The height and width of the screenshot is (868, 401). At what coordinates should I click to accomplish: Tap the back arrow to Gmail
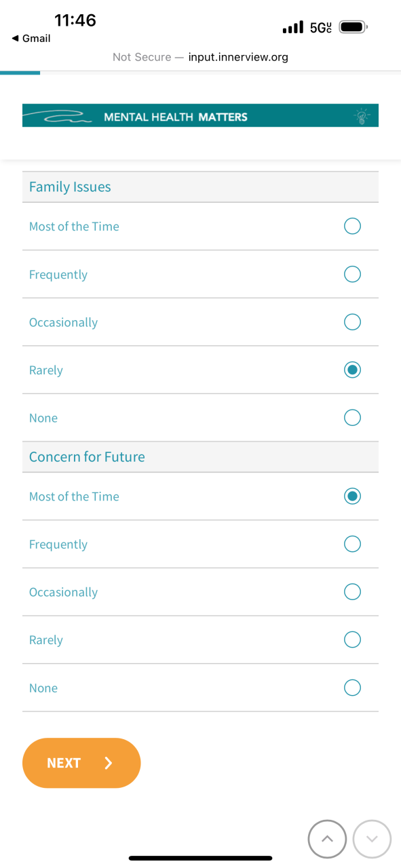(x=15, y=39)
